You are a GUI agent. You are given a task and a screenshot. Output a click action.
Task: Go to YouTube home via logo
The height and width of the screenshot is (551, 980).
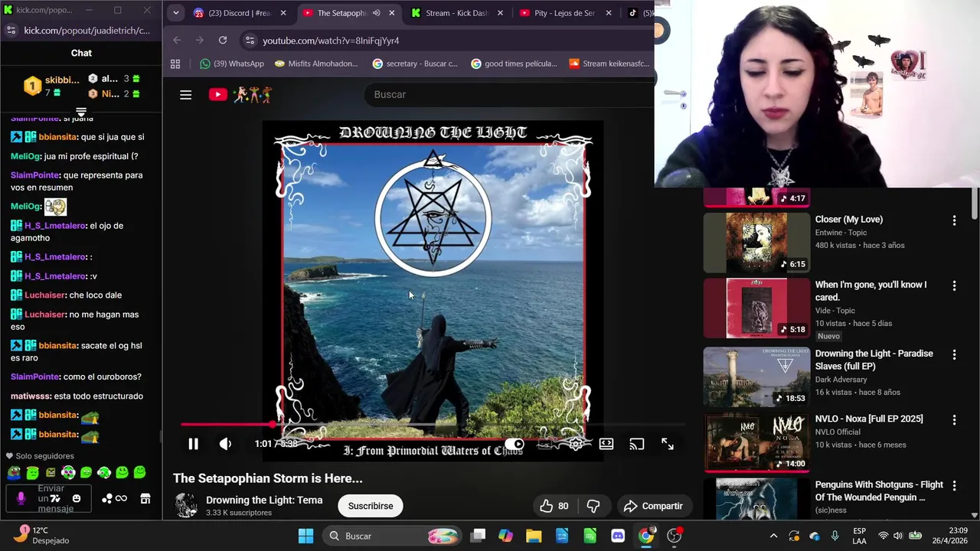tap(240, 95)
